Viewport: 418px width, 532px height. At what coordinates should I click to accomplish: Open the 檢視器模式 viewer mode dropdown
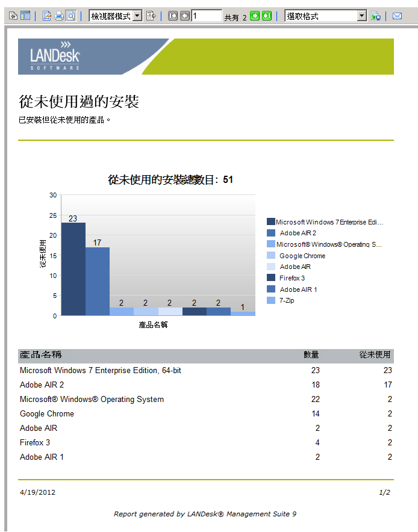116,16
